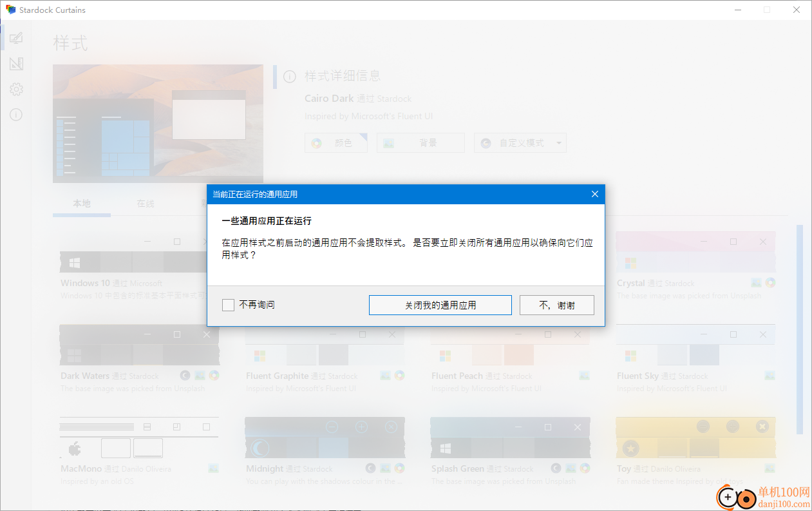Close the 当前正在运行的通用应用 dialog
Viewport: 812px width, 511px height.
pos(594,194)
